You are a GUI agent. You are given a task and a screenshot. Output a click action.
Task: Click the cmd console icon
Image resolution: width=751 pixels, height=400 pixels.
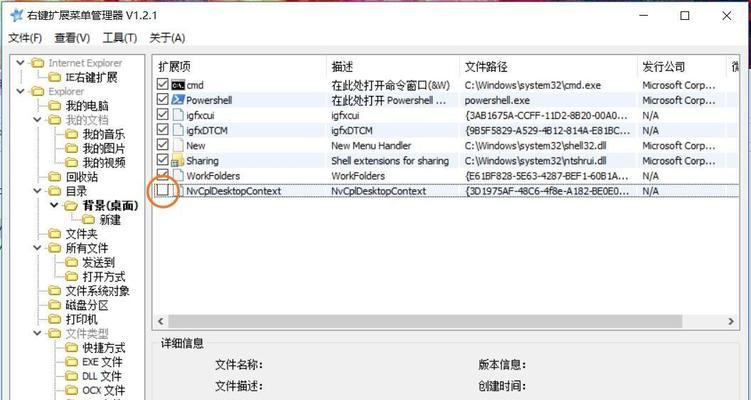178,85
